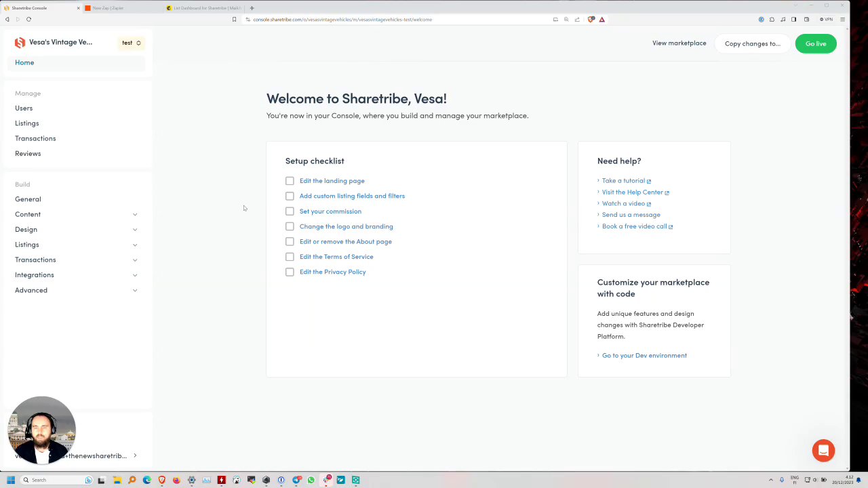This screenshot has width=868, height=488.
Task: Open the Brave wallet icon
Action: point(806,19)
